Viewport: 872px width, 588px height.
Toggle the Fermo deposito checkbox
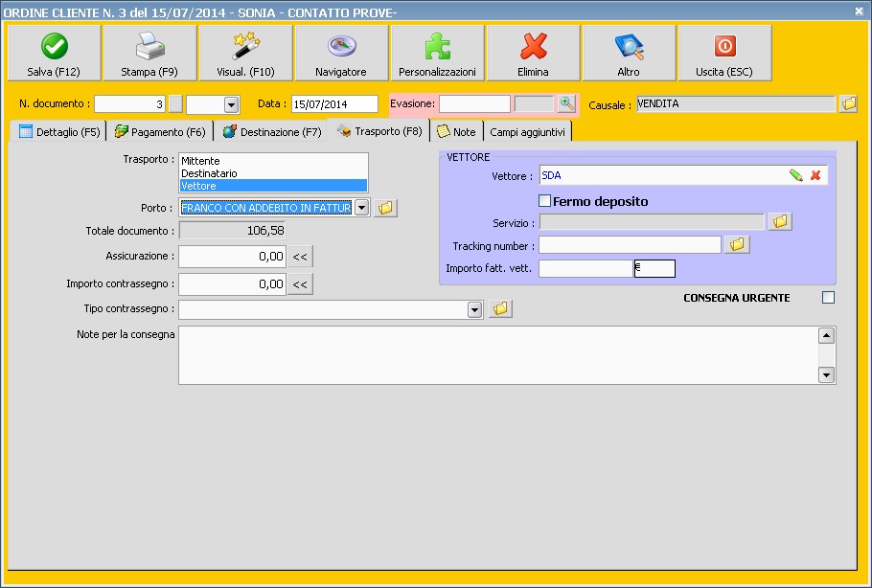pyautogui.click(x=545, y=201)
